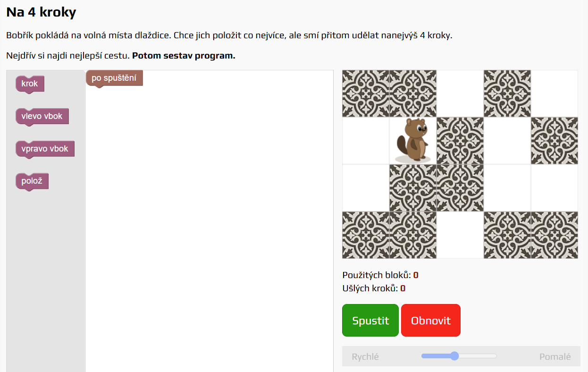This screenshot has height=372, width=588.
Task: Click the patterned tile in the top-left corner
Action: (x=366, y=93)
